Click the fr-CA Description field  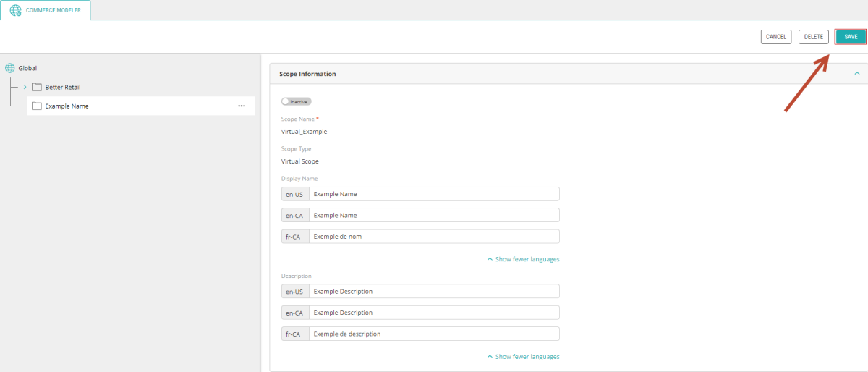pos(434,334)
